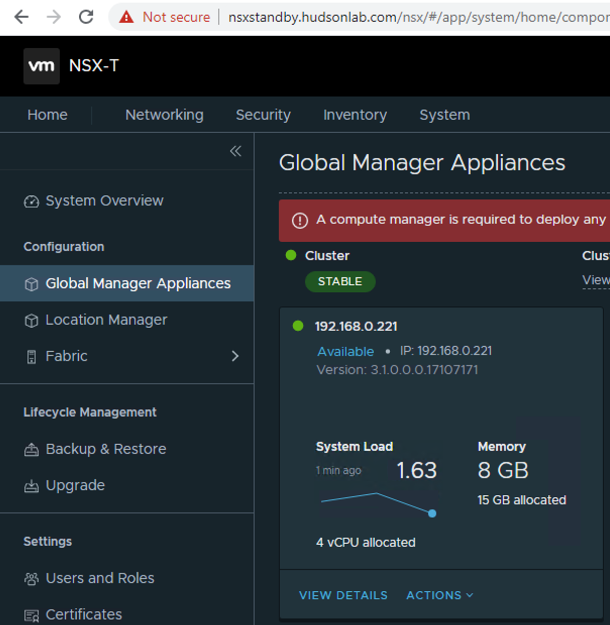This screenshot has height=625, width=610.
Task: Open the Networking tab
Action: pyautogui.click(x=164, y=115)
